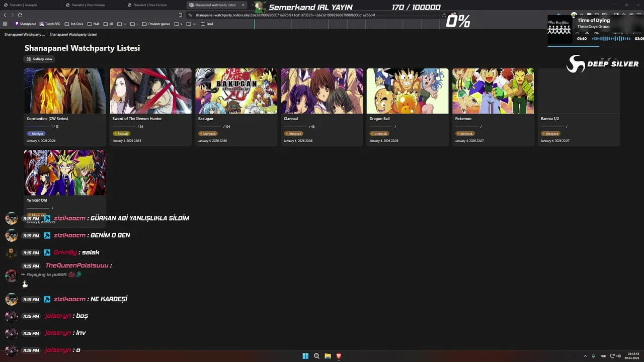Open the dil bookmark folder
644x362 pixels.
click(x=108, y=24)
